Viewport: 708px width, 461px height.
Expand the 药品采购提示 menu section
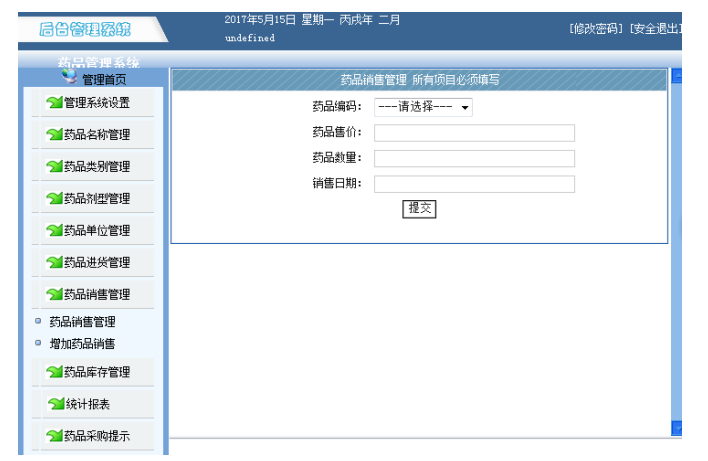[97, 436]
